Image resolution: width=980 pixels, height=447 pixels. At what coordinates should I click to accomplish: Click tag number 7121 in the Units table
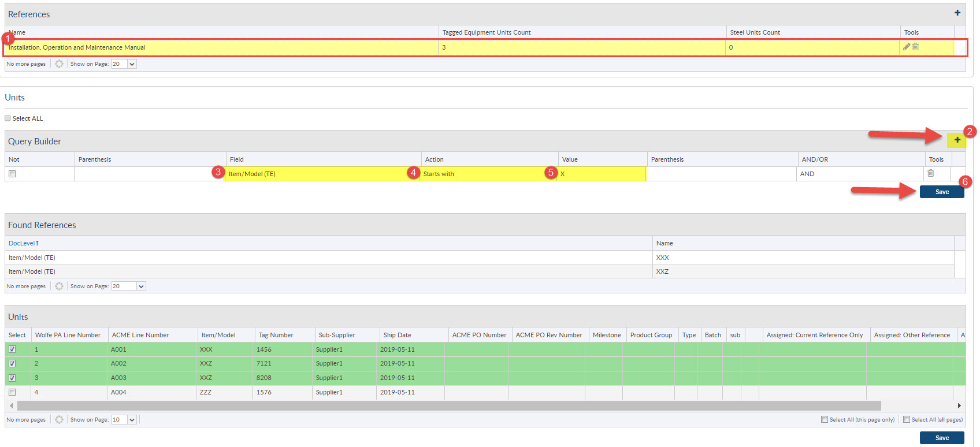pos(264,364)
